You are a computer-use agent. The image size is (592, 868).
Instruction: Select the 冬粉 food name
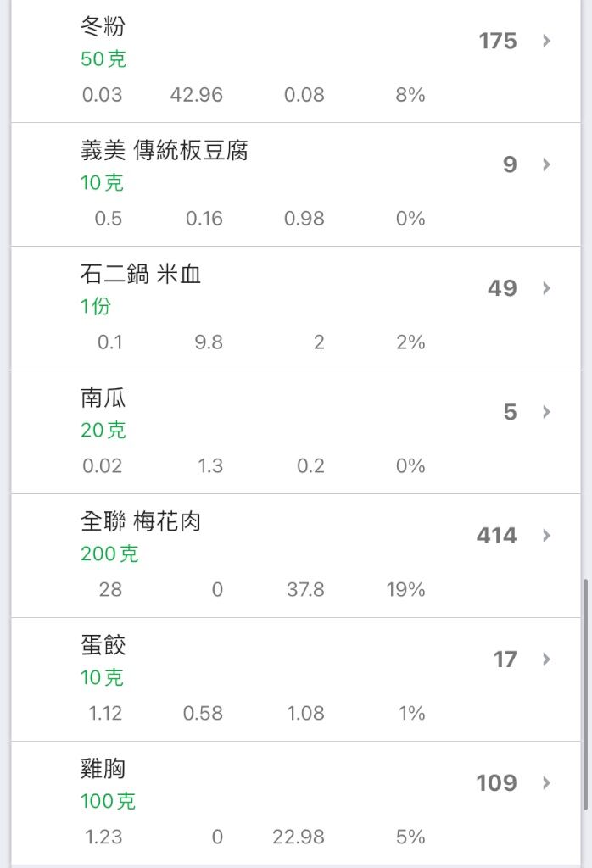tap(103, 26)
